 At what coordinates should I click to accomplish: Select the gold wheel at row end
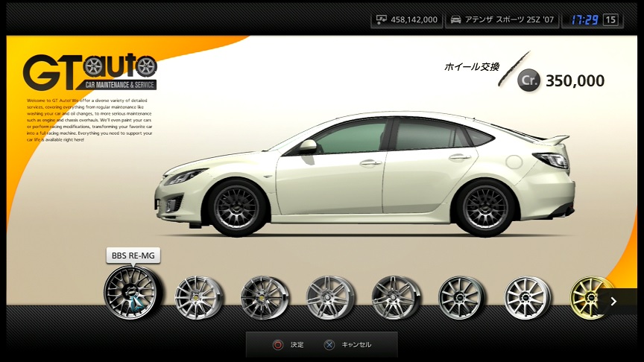click(x=591, y=297)
